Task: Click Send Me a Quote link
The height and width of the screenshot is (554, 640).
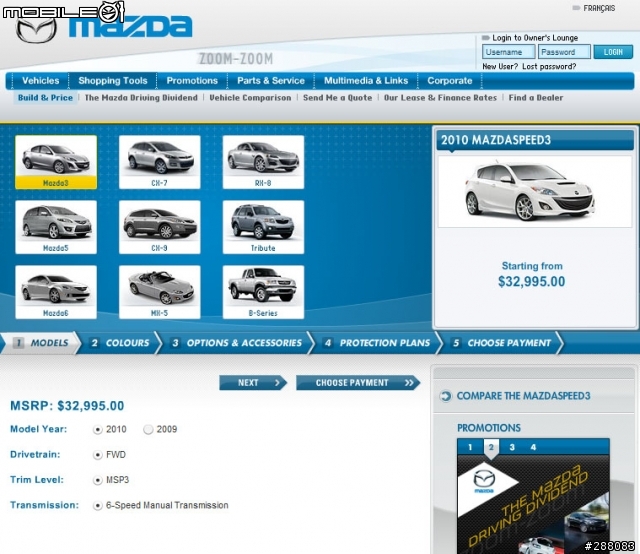Action: 338,98
